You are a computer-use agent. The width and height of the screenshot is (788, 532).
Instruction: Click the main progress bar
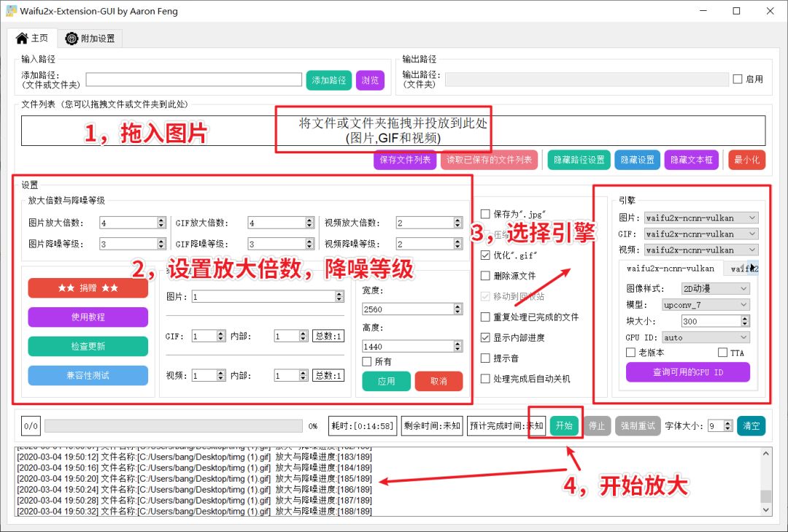click(x=174, y=426)
